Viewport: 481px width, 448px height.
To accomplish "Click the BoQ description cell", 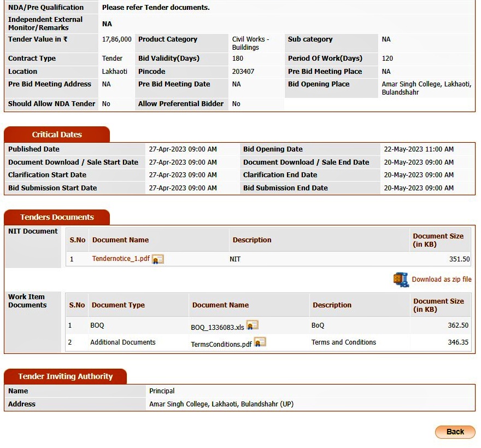I will (318, 325).
